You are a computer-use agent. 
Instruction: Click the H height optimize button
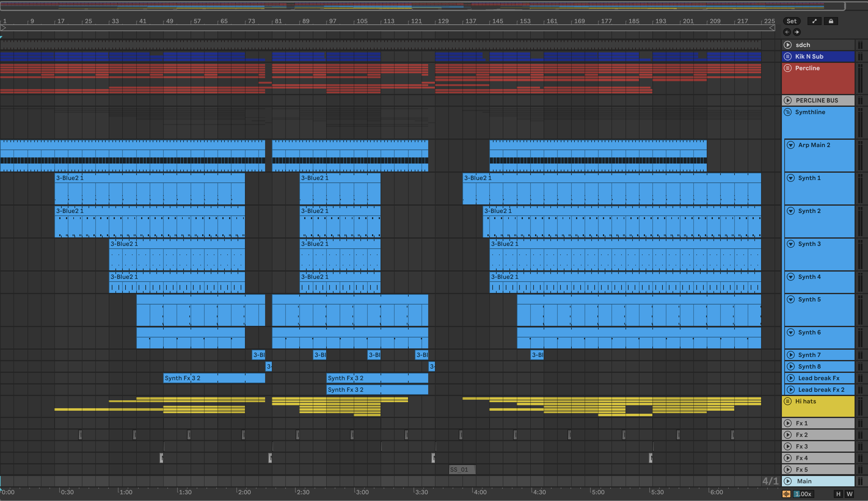tap(838, 494)
